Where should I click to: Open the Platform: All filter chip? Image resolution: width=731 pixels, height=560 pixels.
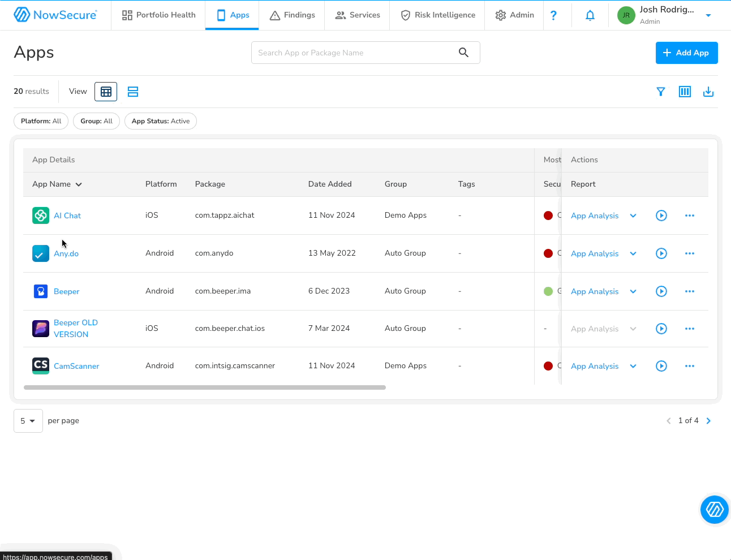point(41,121)
